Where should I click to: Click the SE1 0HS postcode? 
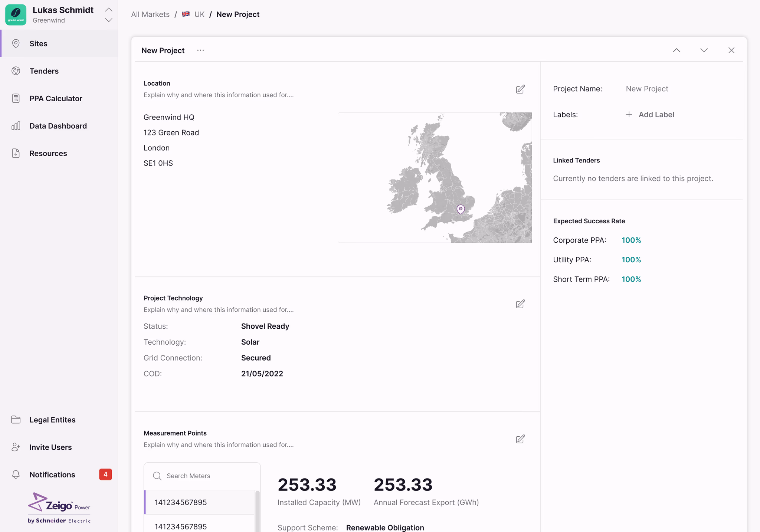pos(158,163)
